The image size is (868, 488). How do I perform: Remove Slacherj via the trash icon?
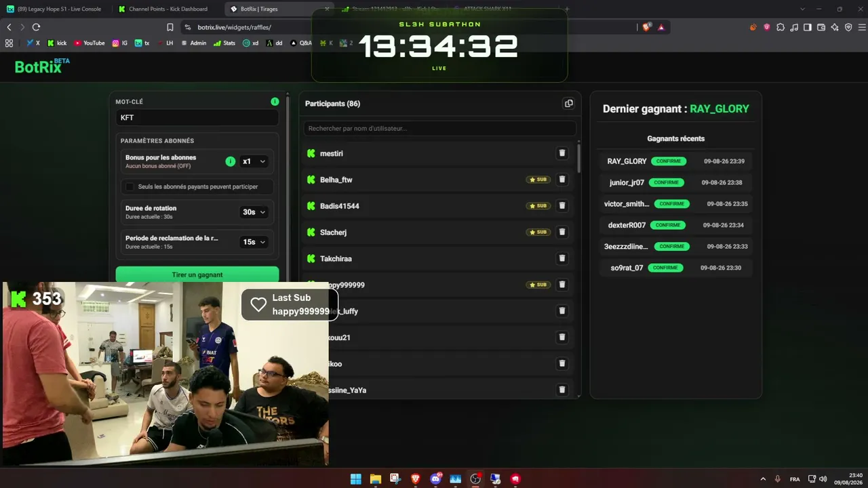pyautogui.click(x=561, y=232)
